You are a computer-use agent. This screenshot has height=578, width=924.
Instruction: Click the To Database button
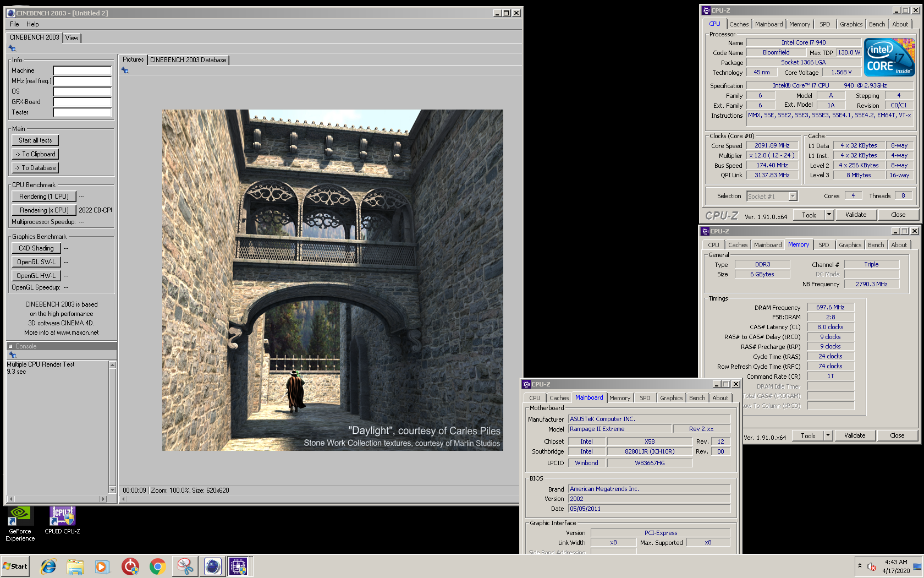pos(35,168)
